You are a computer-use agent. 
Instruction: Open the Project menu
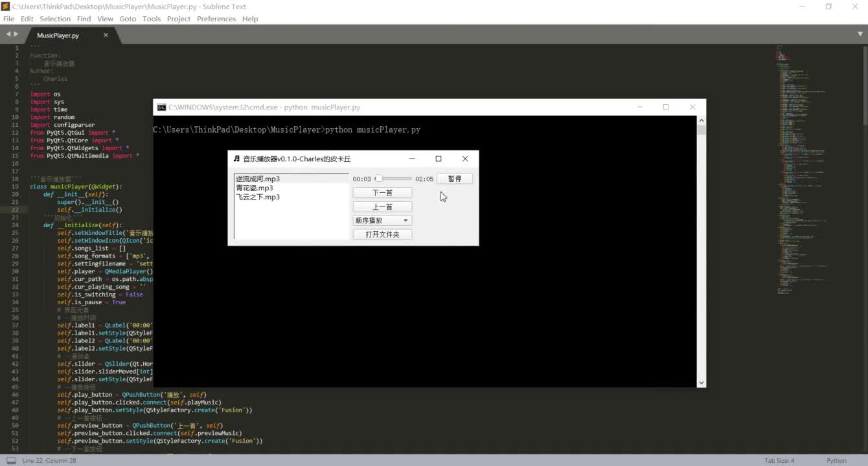coord(179,19)
